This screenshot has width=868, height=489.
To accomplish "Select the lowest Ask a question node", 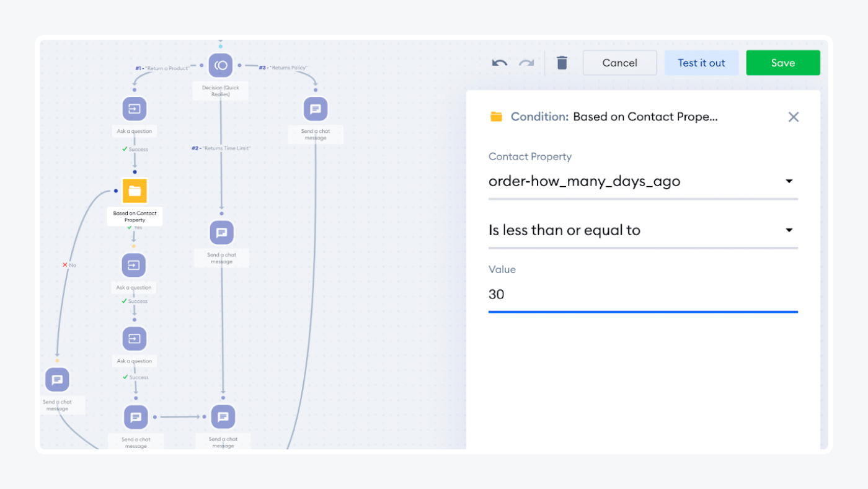I will 135,339.
